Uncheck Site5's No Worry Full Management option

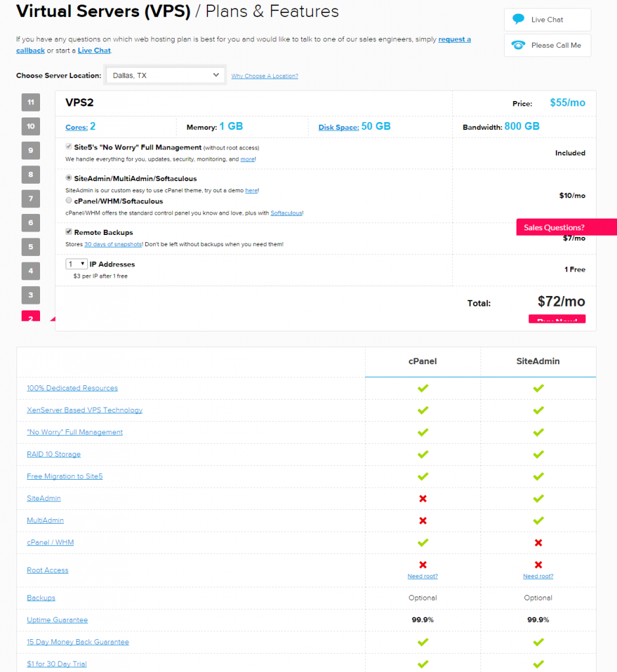click(68, 146)
